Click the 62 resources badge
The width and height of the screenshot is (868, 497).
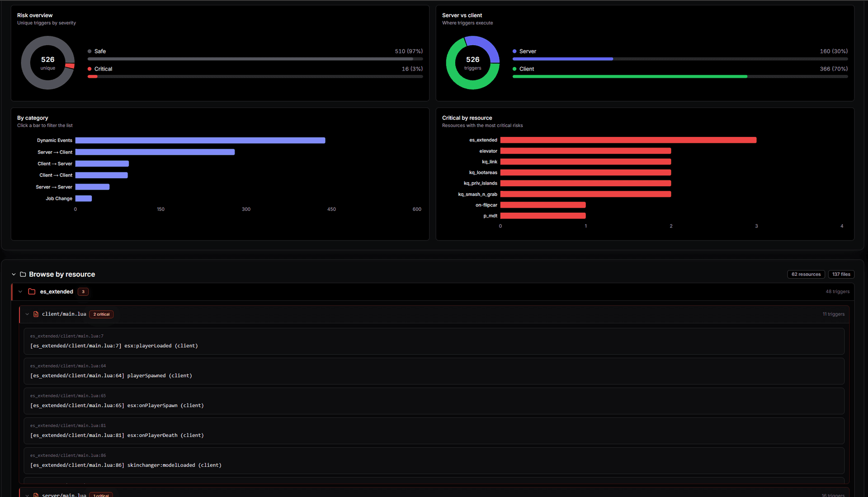click(x=806, y=275)
